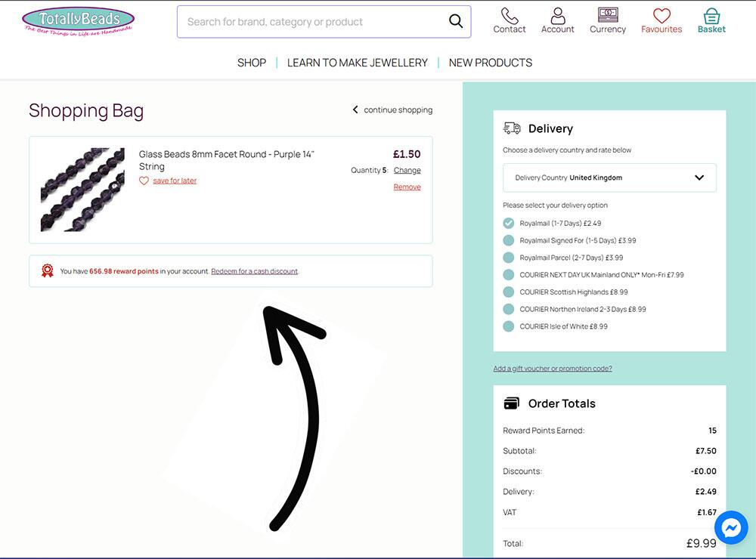Select COURIER Northen Ireland 2-3 Days £8.99
Screen dimensions: 756x559
[x=509, y=309]
